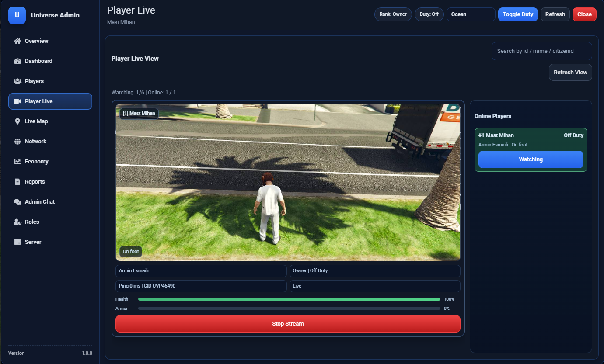Click the Overview house icon

pos(17,41)
